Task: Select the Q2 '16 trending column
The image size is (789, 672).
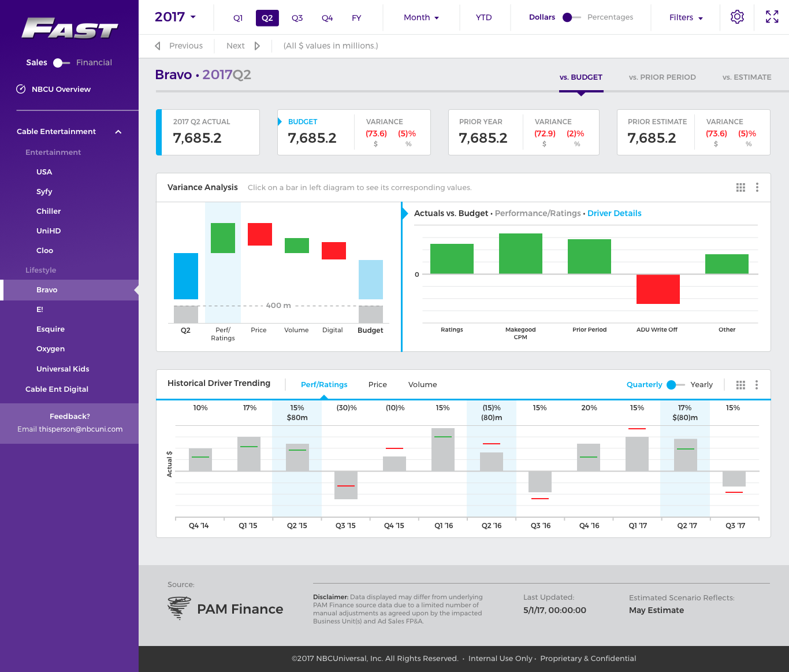Action: click(x=492, y=459)
